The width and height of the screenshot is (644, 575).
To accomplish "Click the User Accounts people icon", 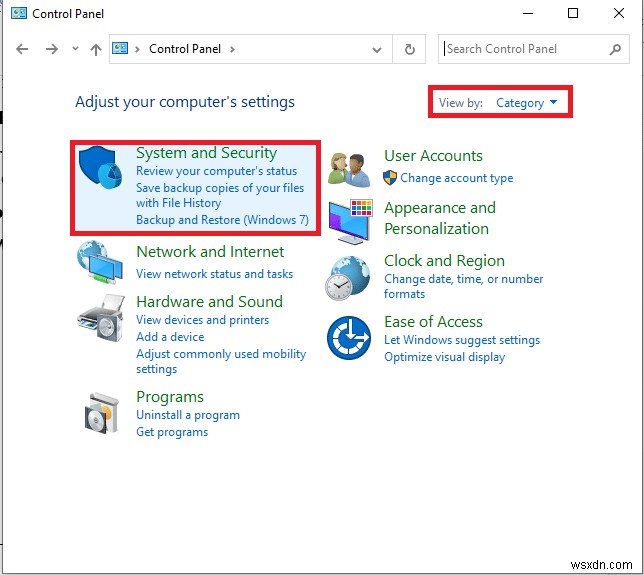I will tap(350, 168).
